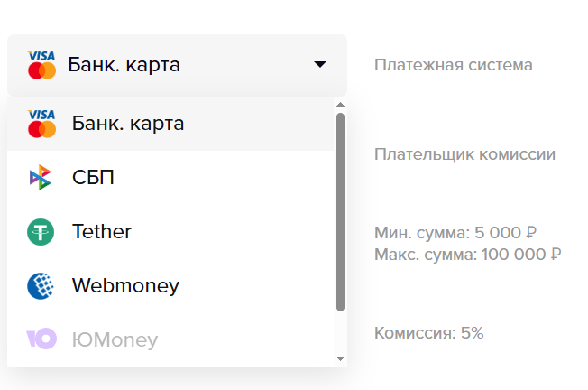588x390 pixels.
Task: Click the purple ЮMoney logo icon
Action: pos(41,339)
